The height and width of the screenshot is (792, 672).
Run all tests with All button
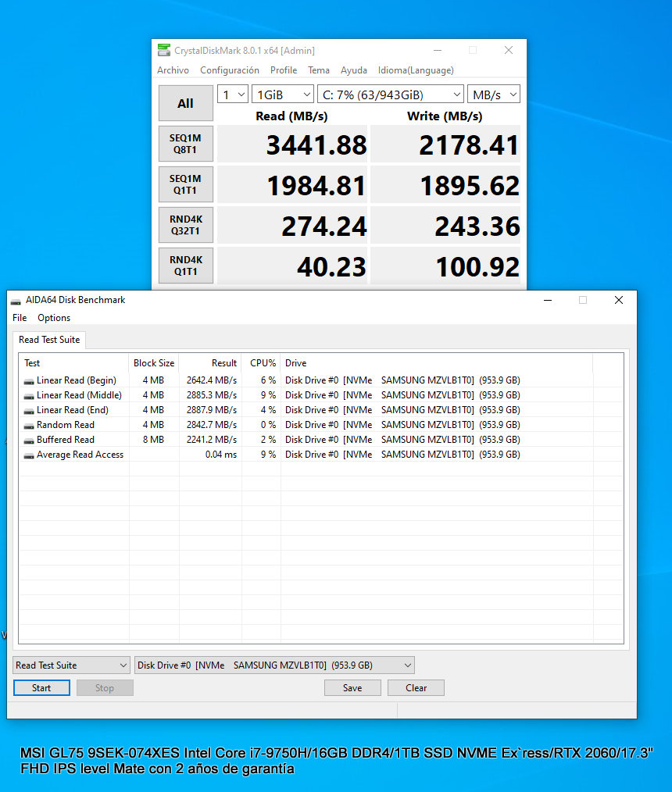point(185,103)
